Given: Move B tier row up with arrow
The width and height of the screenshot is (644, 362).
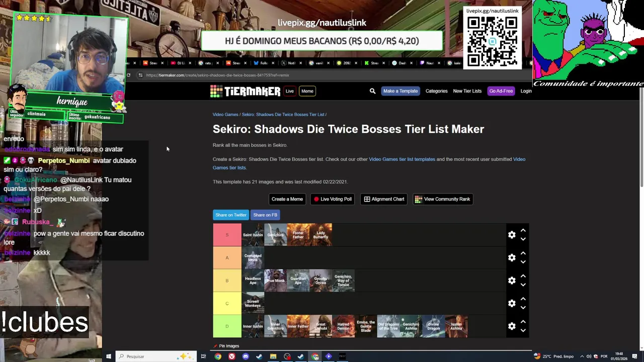Looking at the screenshot, I should click(523, 276).
